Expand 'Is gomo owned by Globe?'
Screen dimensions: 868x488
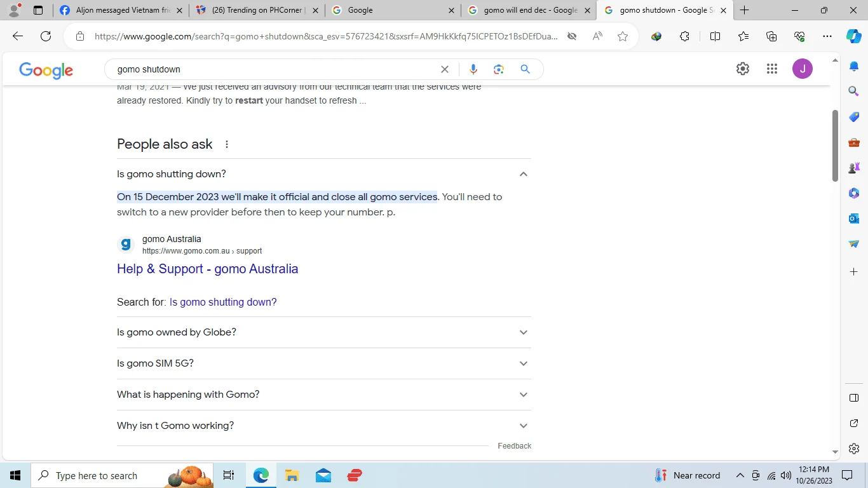click(324, 332)
